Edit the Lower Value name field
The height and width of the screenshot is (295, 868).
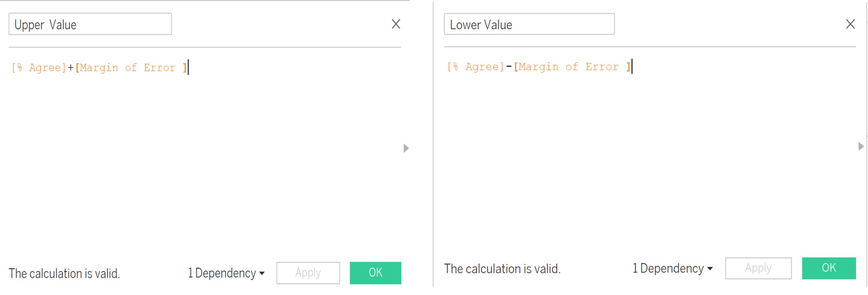[x=529, y=25]
